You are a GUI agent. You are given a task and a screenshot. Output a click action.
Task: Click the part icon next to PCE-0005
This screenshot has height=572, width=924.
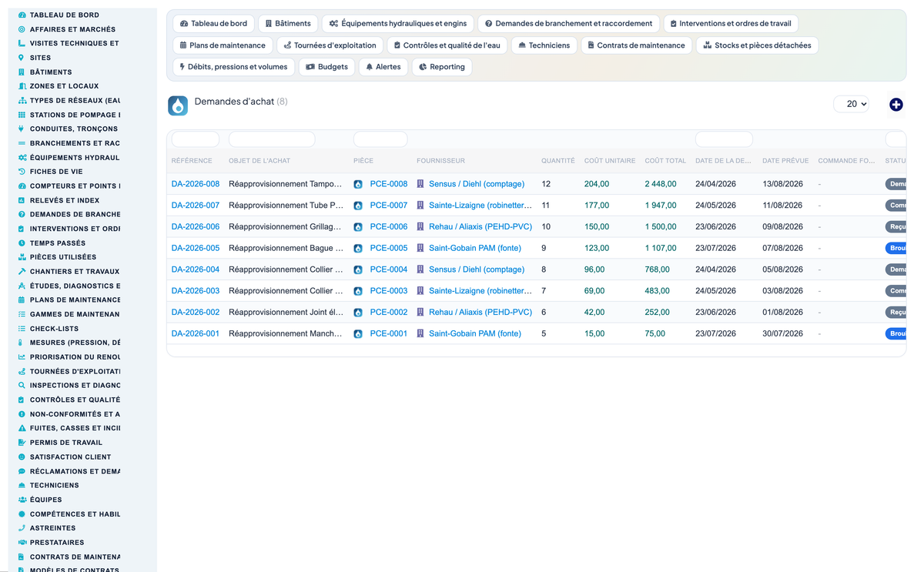tap(358, 249)
